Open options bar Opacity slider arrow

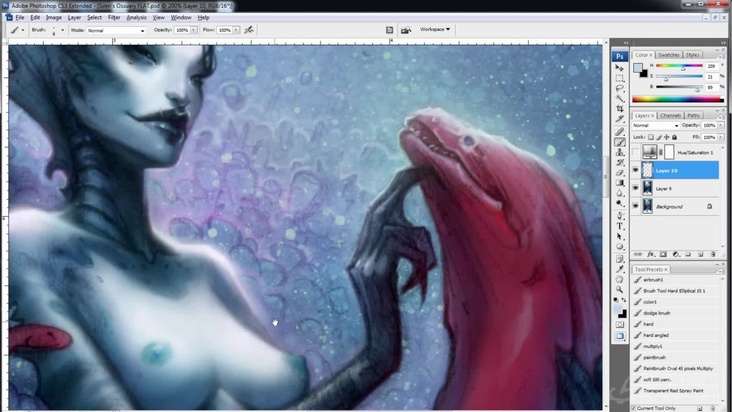(x=193, y=30)
